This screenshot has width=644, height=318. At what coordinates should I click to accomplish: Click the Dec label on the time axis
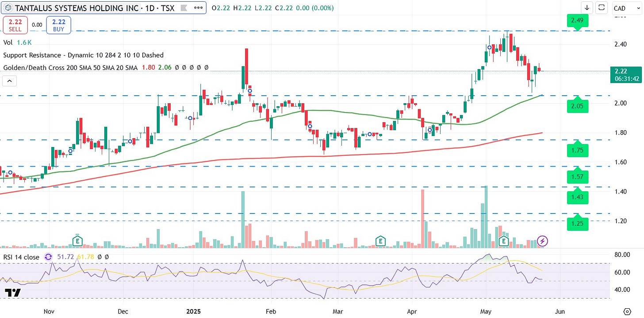coord(123,311)
